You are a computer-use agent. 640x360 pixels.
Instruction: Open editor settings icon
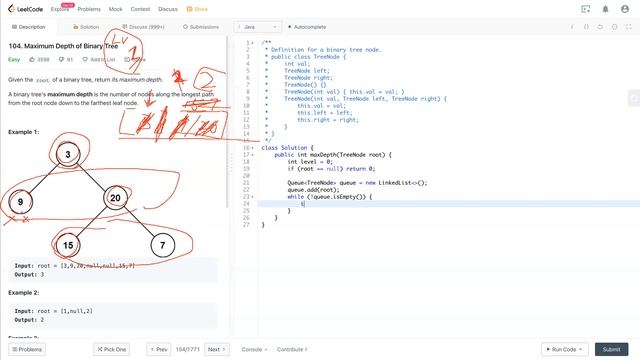click(x=614, y=27)
